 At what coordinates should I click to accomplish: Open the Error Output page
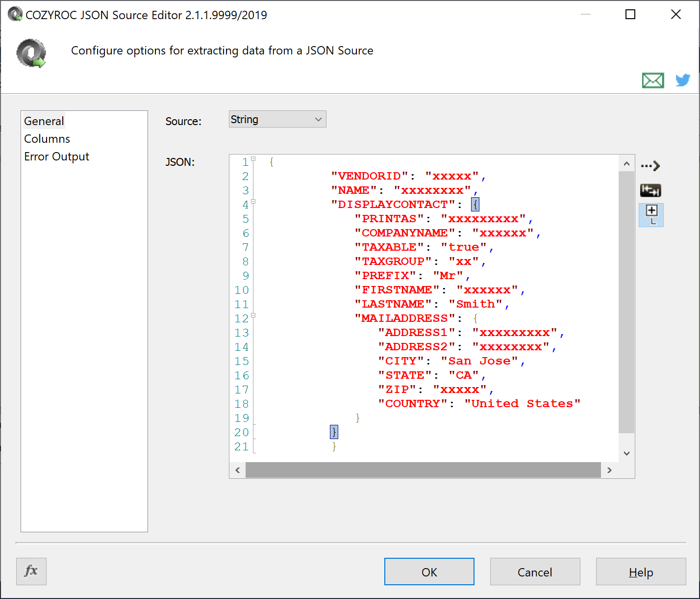click(57, 156)
